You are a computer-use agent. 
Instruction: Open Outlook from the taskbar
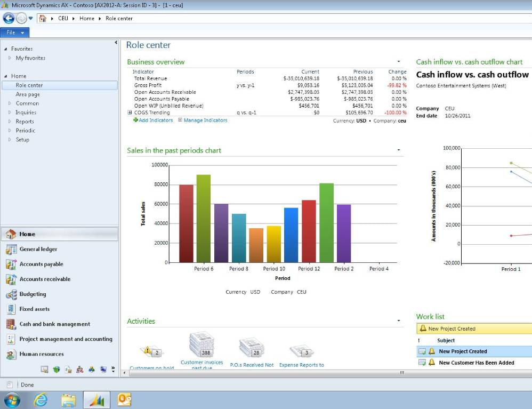coord(124,400)
